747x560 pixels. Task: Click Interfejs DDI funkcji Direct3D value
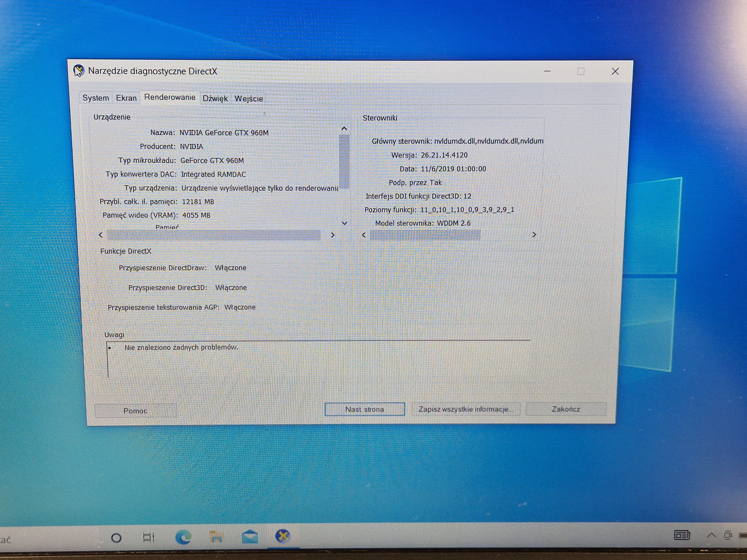[467, 196]
